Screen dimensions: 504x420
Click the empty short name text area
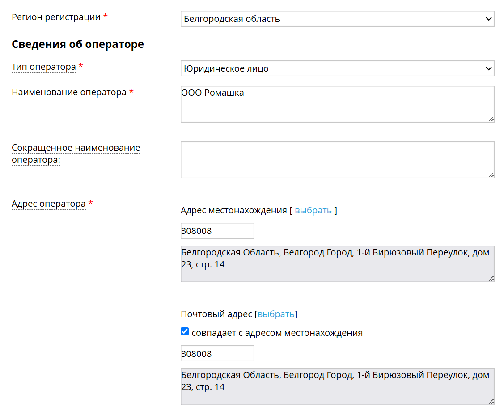337,160
